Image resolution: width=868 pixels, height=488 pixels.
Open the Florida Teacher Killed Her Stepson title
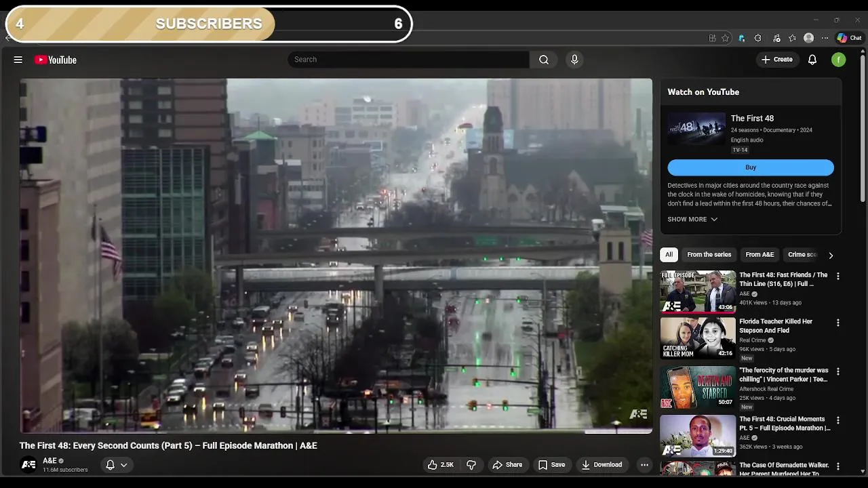pyautogui.click(x=776, y=326)
